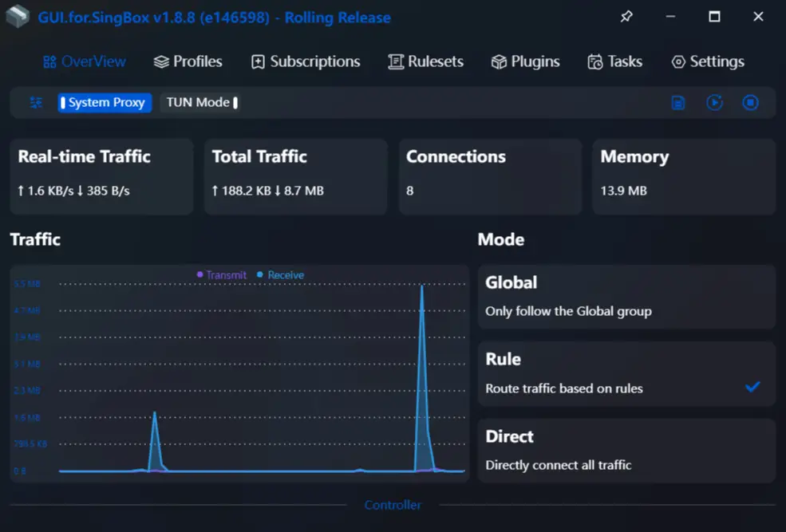Screen dimensions: 786x532
Task: Select the Rule mode option
Action: (x=626, y=374)
